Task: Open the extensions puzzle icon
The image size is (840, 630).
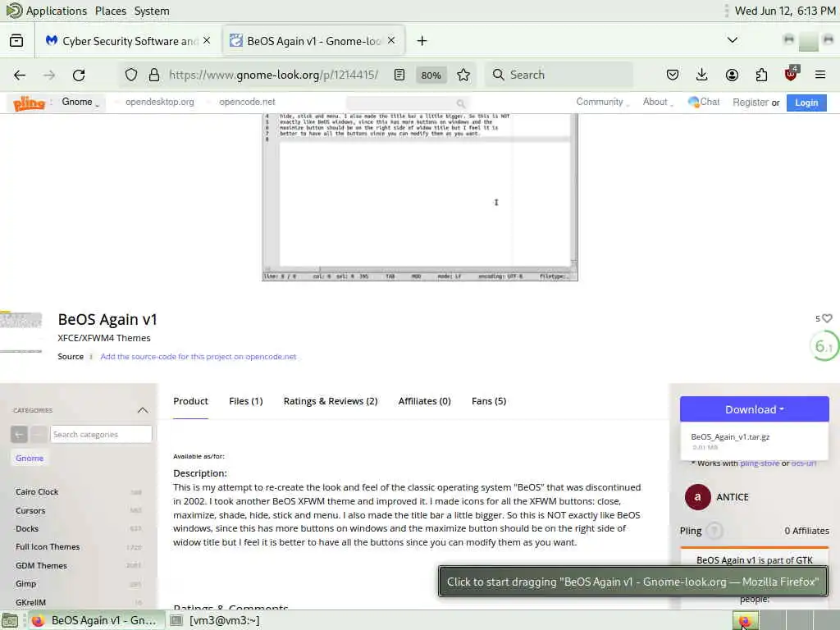Action: pyautogui.click(x=761, y=75)
